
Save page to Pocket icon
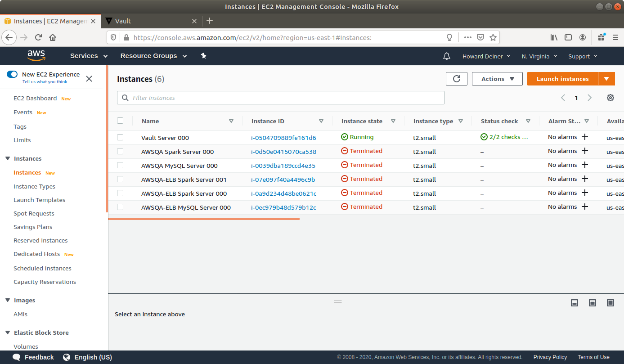tap(480, 37)
